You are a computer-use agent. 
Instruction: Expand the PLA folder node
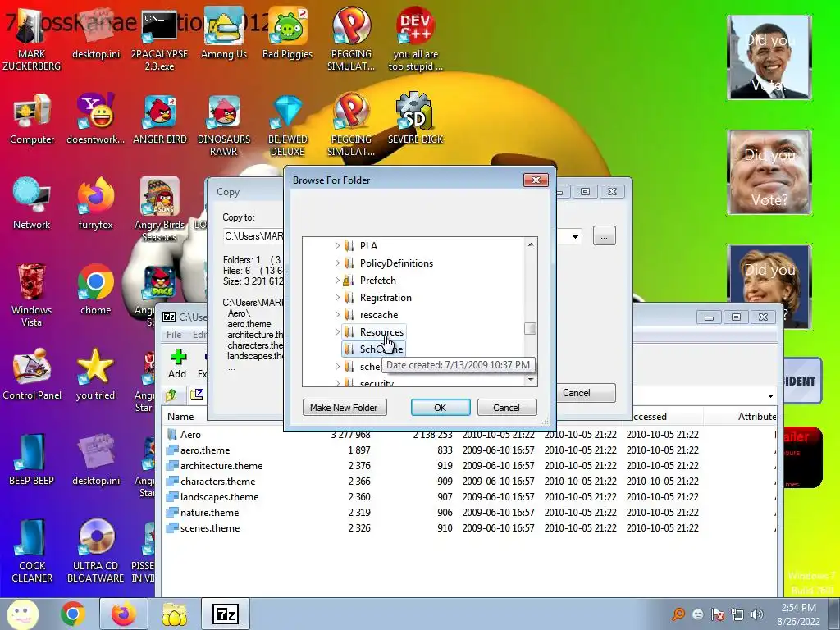point(337,246)
